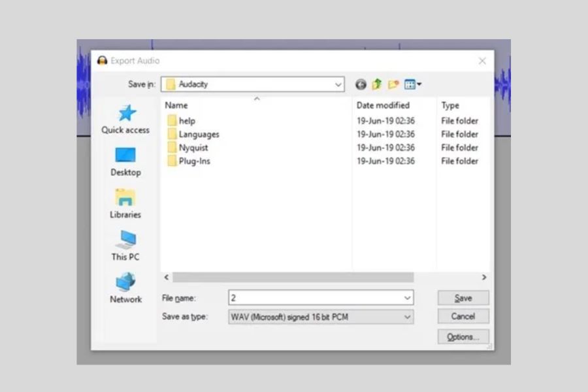Open the Save as type dropdown
Screen dimensions: 588x392
tap(407, 316)
